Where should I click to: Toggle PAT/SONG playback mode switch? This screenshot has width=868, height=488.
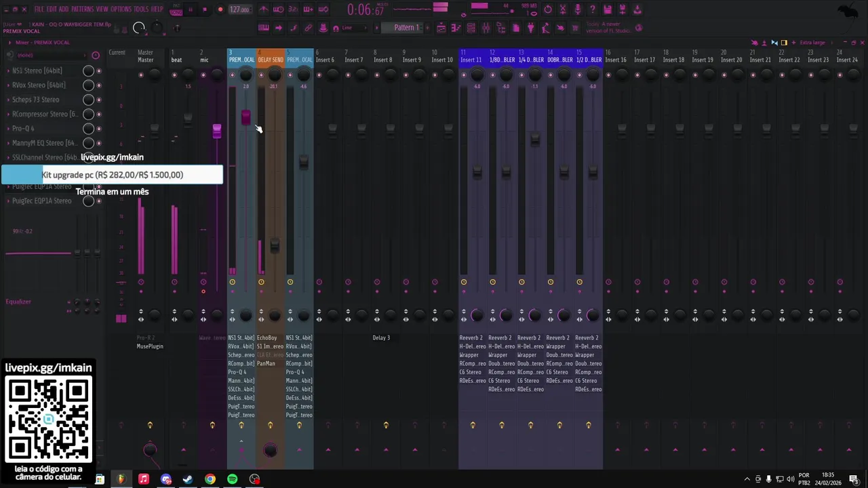coord(176,9)
